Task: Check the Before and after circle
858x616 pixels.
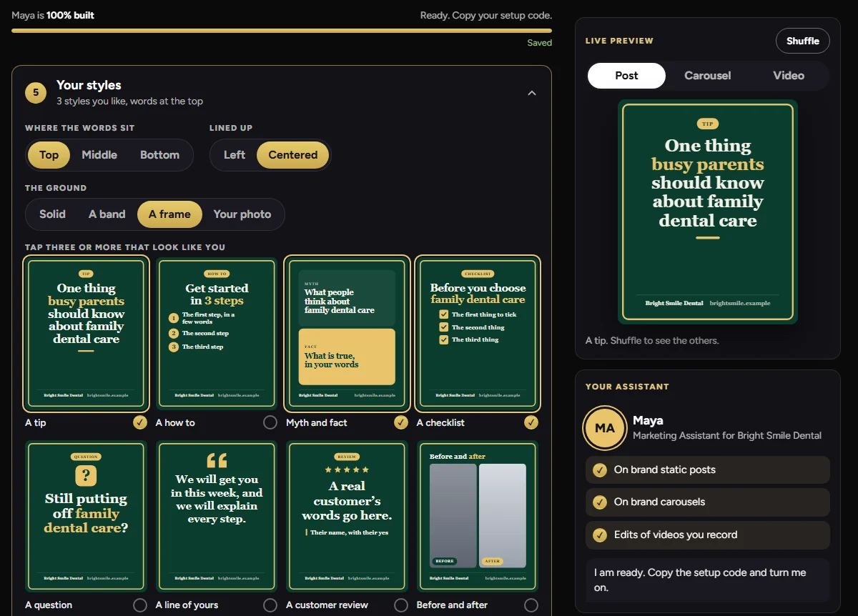Action: click(x=531, y=605)
